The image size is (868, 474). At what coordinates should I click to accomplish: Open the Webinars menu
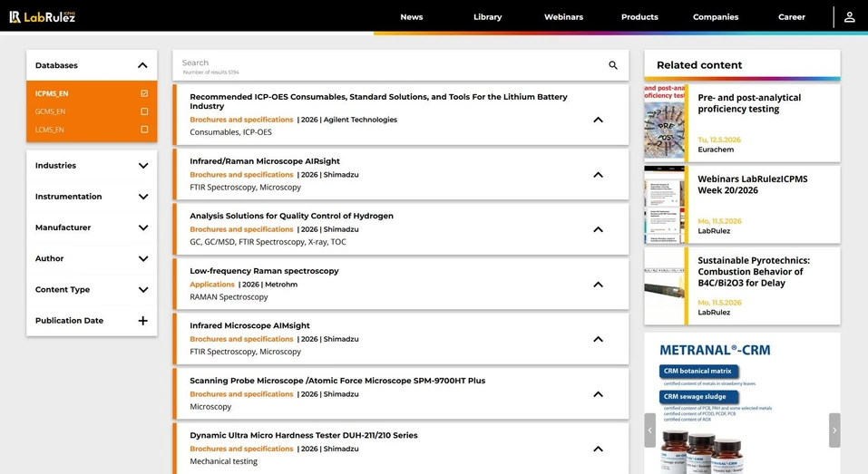click(563, 17)
